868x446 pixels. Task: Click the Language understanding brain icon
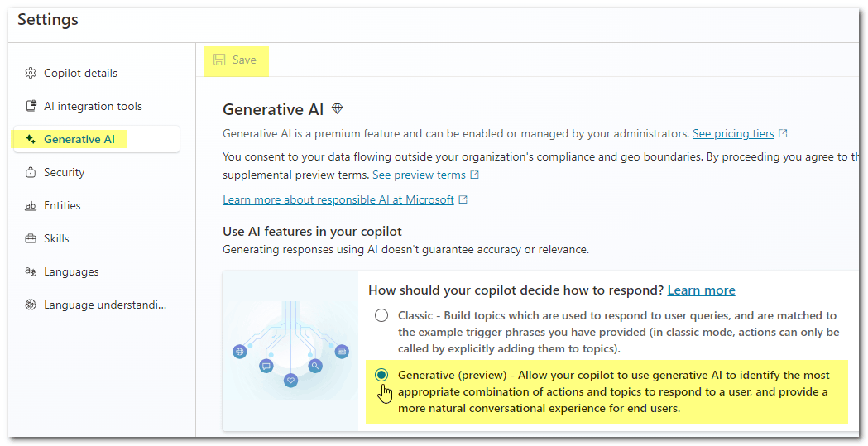31,305
